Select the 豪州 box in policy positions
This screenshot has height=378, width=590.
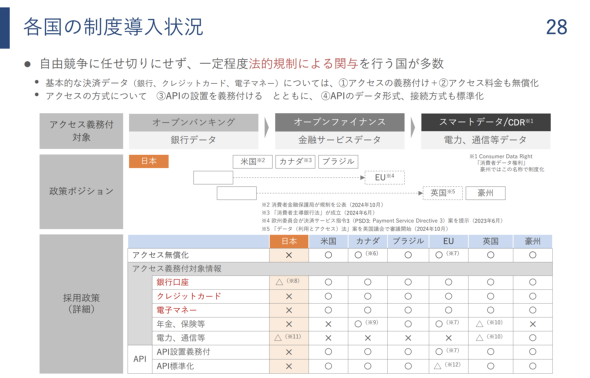(485, 193)
